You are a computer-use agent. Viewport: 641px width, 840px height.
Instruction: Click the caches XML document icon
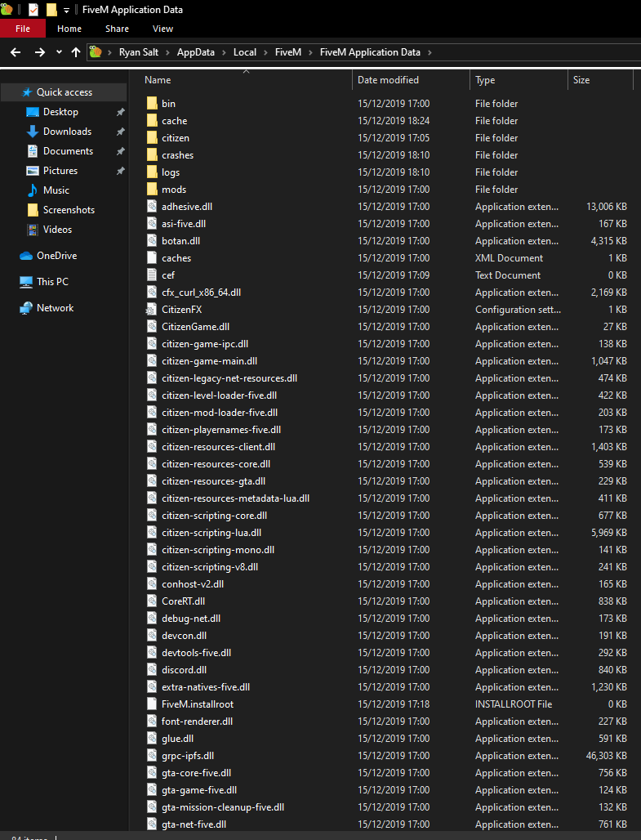tap(152, 257)
